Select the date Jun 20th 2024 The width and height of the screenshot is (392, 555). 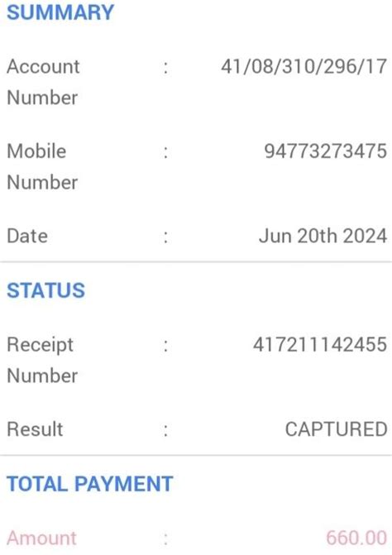click(x=323, y=236)
